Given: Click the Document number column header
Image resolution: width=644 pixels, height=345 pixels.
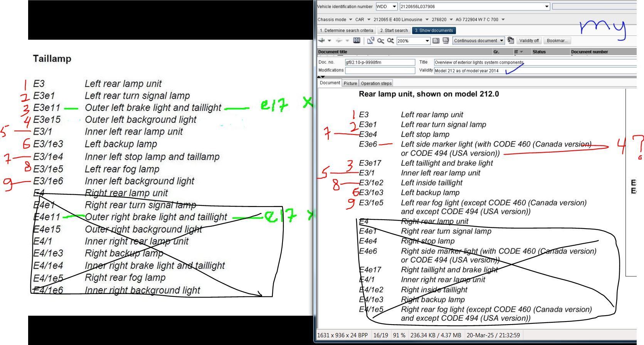Looking at the screenshot, I should coord(589,52).
